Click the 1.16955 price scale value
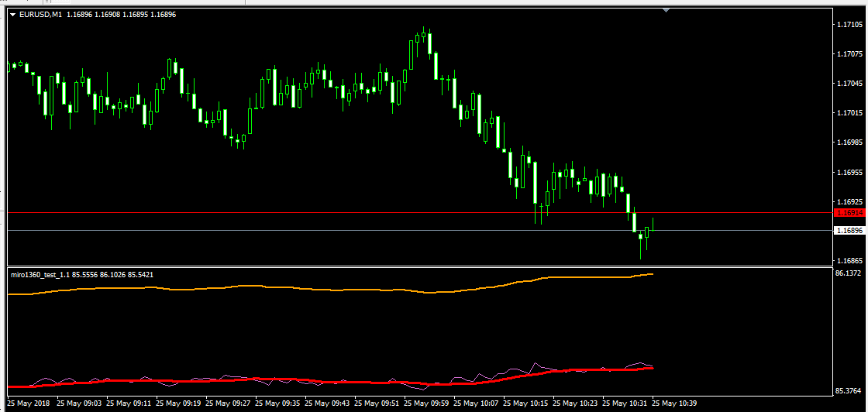Image resolution: width=868 pixels, height=412 pixels. pos(850,173)
